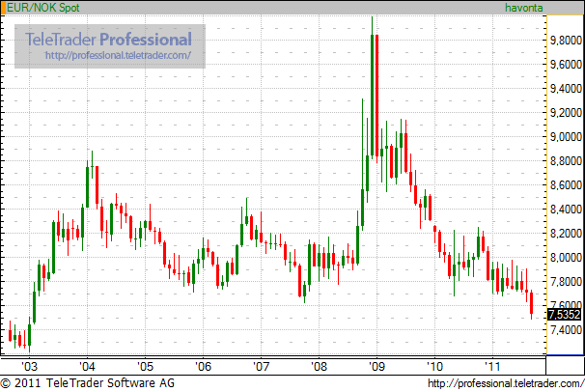Open the professional.teletrader.com watermark URL

click(x=118, y=55)
